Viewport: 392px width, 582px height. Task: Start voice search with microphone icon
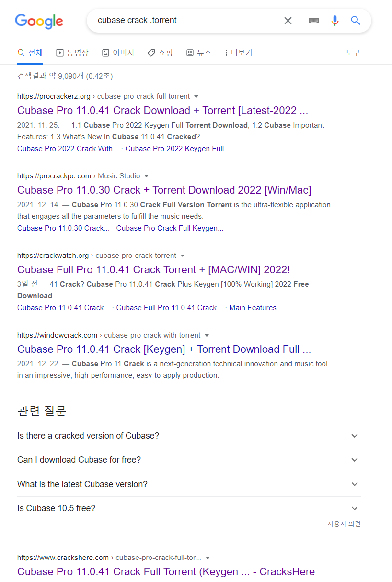pyautogui.click(x=335, y=21)
